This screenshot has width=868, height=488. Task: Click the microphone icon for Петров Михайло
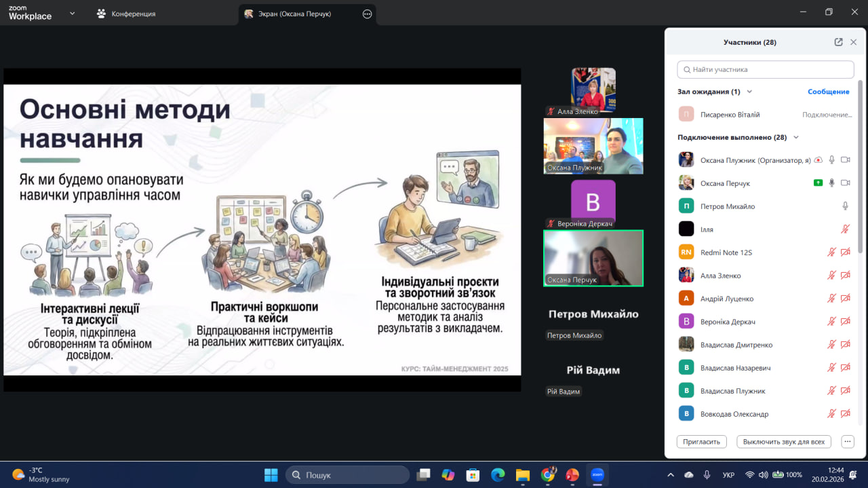click(x=845, y=206)
